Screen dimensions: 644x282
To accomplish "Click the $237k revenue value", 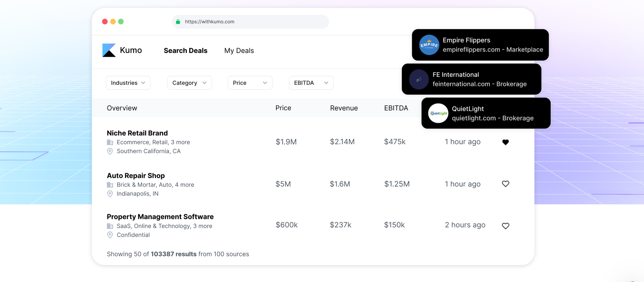I will pos(340,225).
